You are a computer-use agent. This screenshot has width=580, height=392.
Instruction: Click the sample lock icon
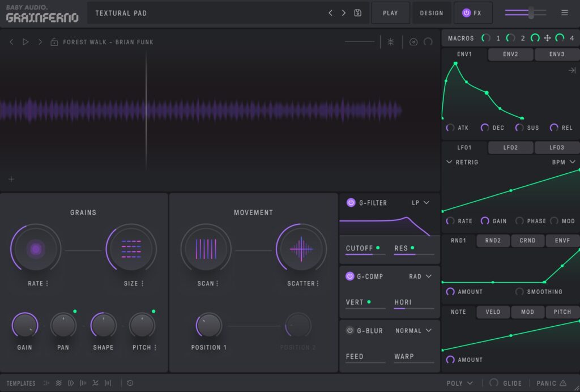point(54,42)
